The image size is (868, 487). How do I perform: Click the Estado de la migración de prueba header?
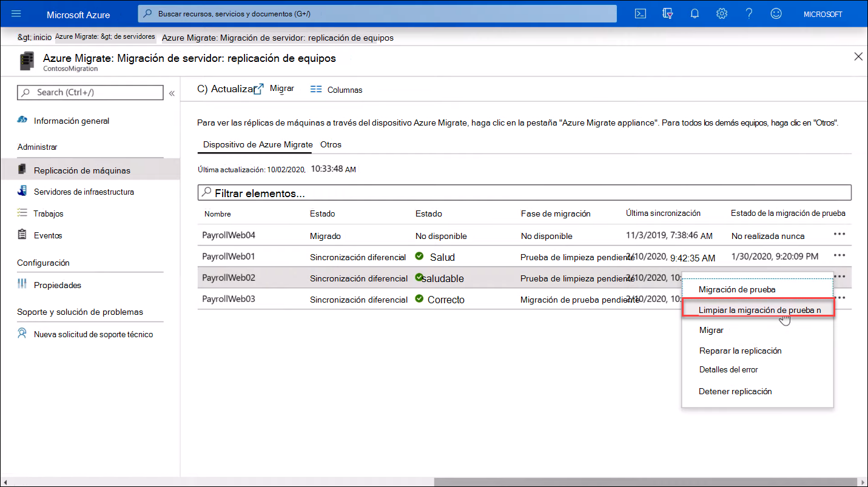[788, 213]
